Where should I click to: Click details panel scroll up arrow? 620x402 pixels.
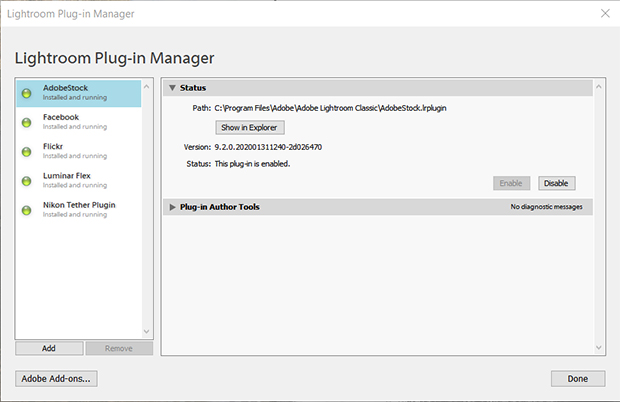[599, 87]
